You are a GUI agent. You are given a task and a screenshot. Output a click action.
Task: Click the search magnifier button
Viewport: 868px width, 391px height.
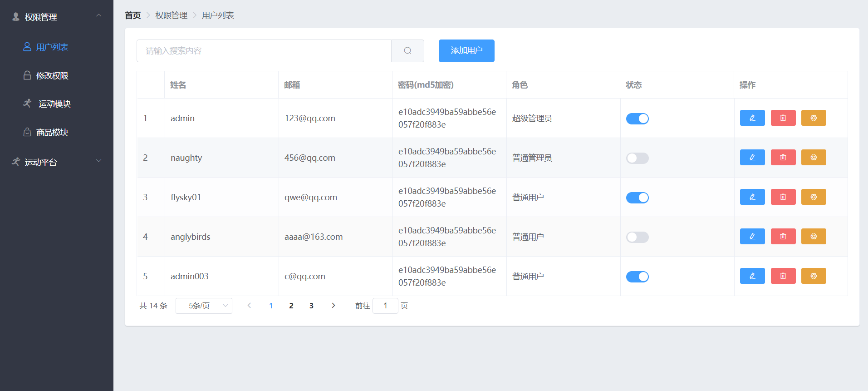[407, 51]
